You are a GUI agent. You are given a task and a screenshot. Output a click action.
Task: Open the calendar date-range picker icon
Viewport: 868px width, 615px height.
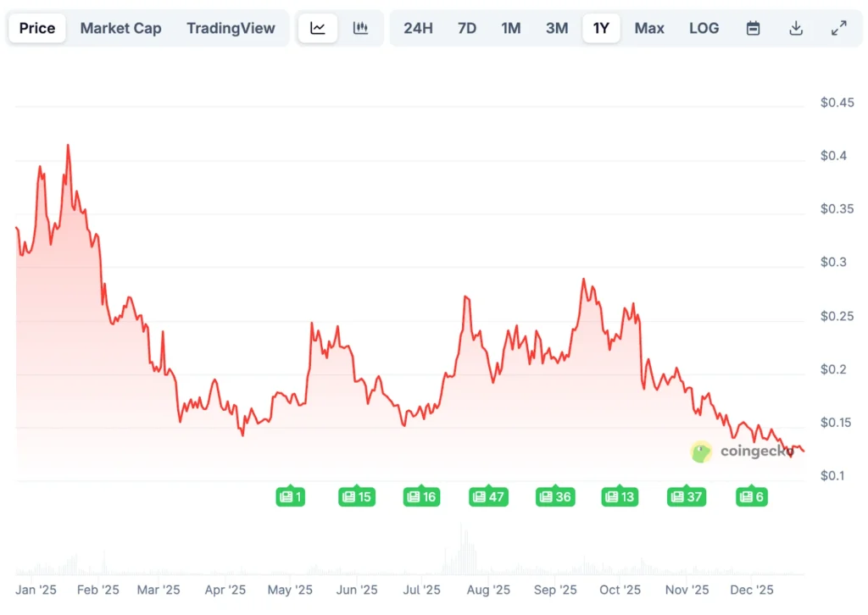(753, 27)
